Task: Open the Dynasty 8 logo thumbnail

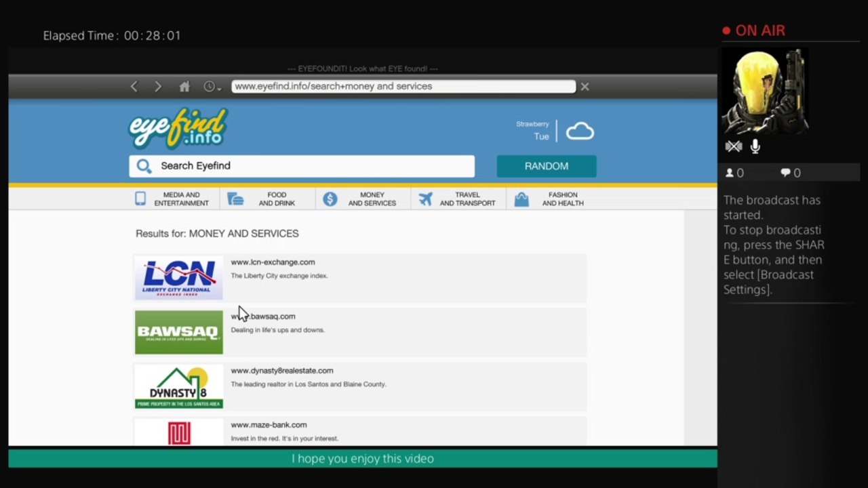Action: 179,386
